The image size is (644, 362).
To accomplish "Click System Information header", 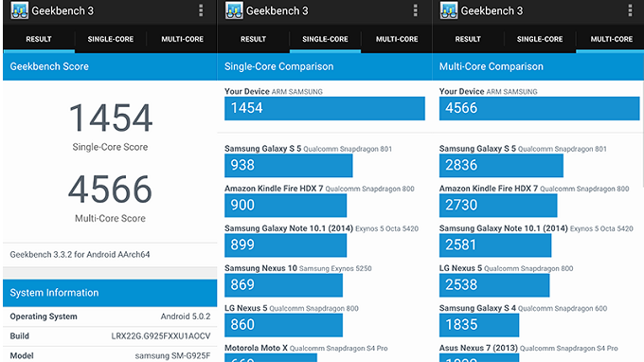I will tap(110, 293).
